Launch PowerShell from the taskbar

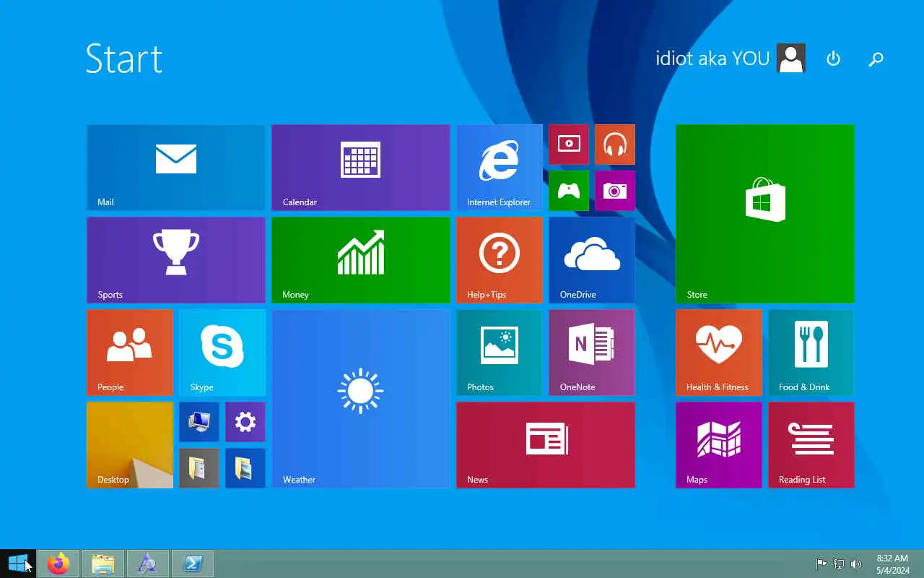(193, 564)
